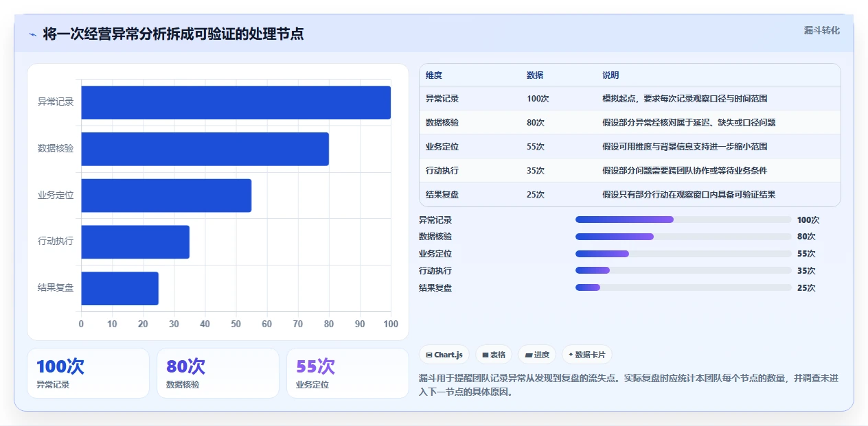Viewport: 868px width, 426px height.
Task: Click 异常记录 in the table's first row
Action: 442,98
